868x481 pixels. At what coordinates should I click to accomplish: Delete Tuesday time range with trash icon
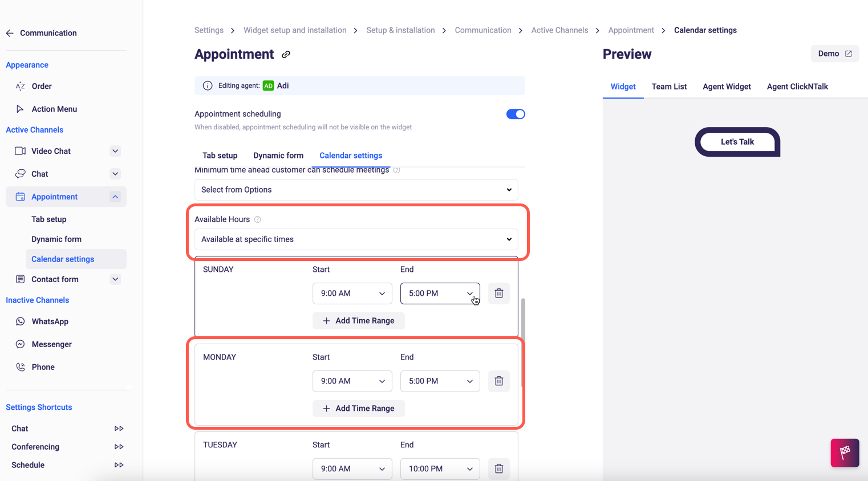499,469
